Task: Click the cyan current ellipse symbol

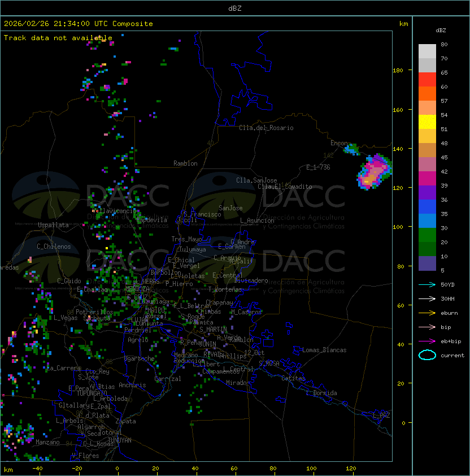Action: pyautogui.click(x=427, y=355)
